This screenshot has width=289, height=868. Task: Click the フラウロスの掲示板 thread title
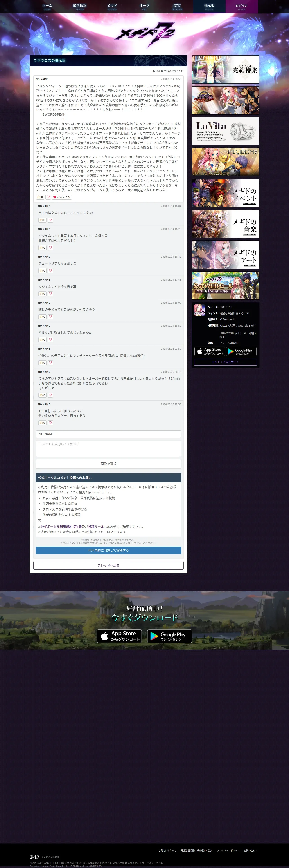tap(50, 61)
